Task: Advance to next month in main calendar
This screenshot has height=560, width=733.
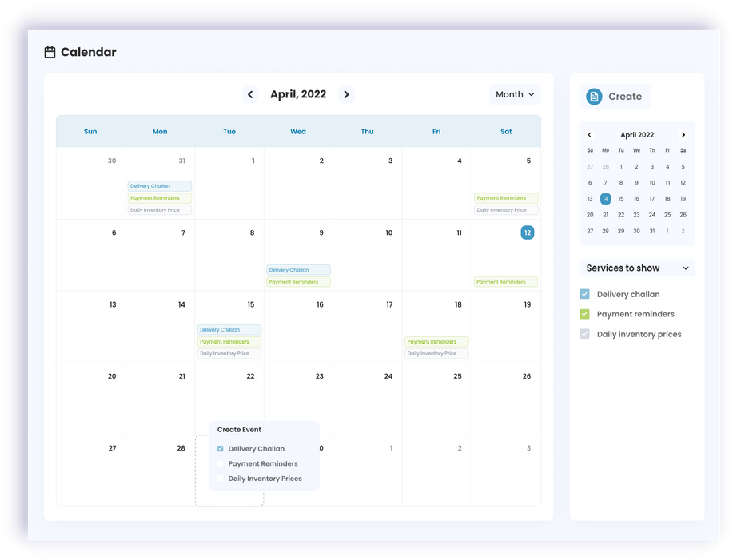Action: tap(346, 94)
